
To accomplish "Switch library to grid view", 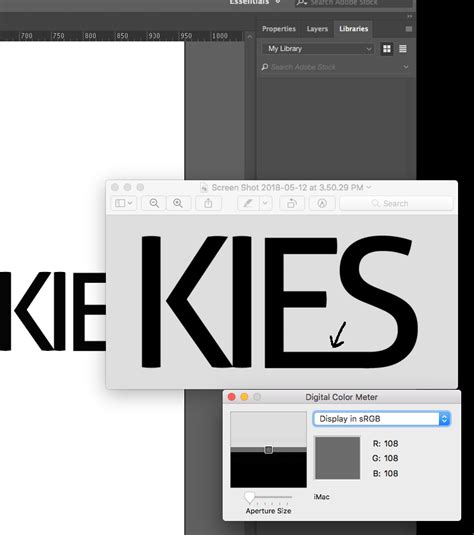I will (x=387, y=49).
